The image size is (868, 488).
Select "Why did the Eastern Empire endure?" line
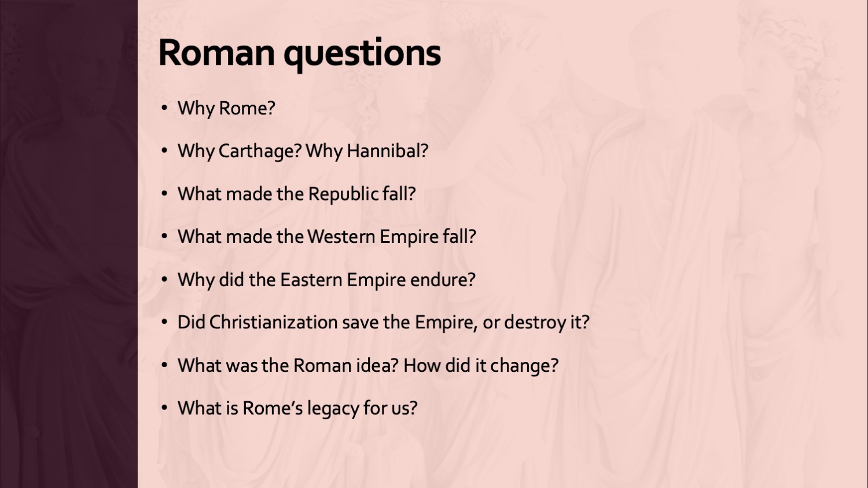click(326, 280)
